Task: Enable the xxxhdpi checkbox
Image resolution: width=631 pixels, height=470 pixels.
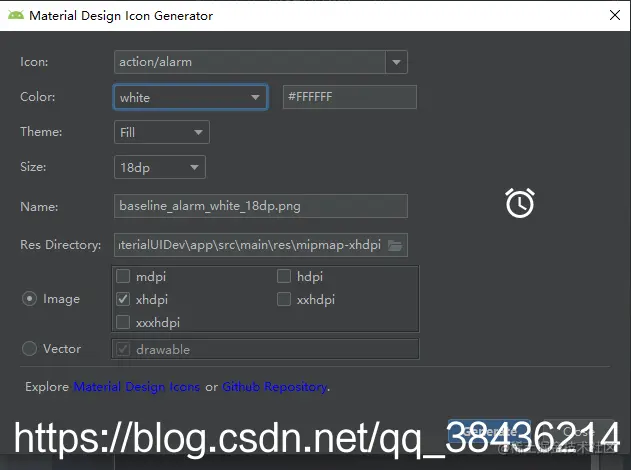Action: (x=123, y=322)
